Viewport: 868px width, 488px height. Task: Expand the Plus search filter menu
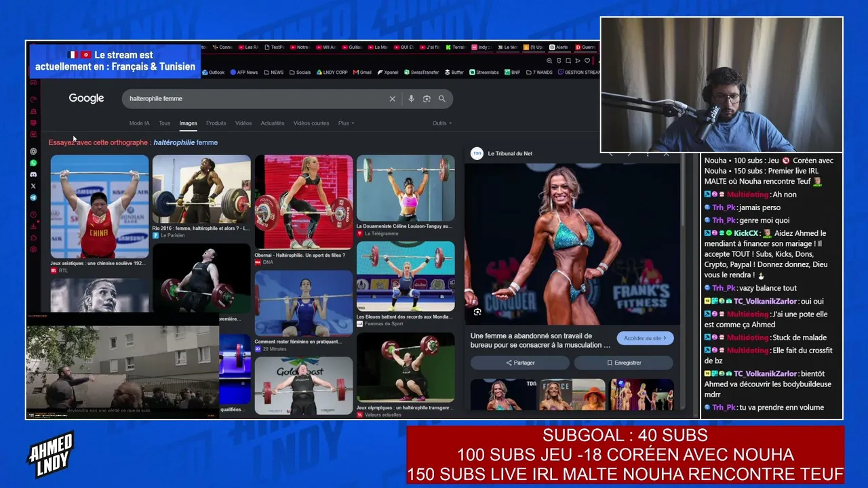[346, 123]
